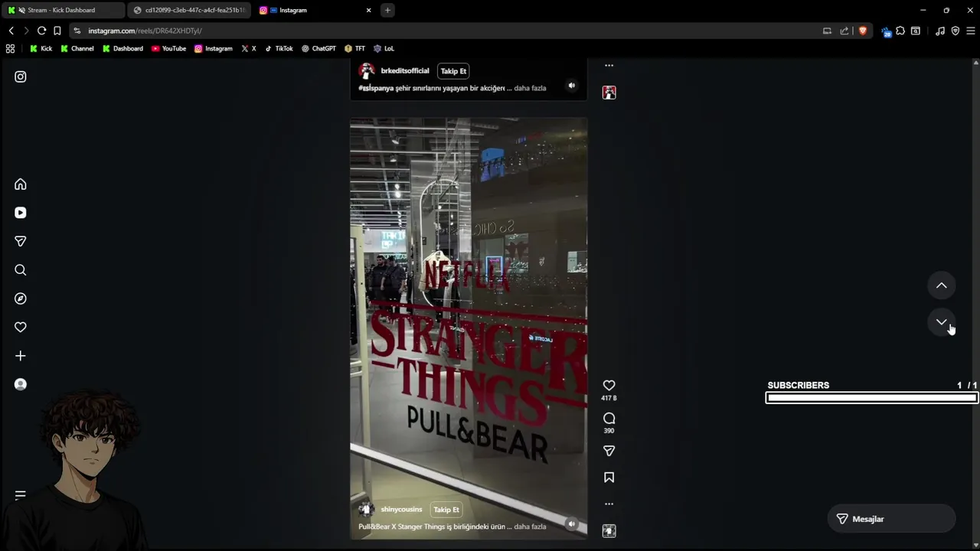Open the brkeditsofficial profile name
This screenshot has height=551, width=980.
coord(405,71)
